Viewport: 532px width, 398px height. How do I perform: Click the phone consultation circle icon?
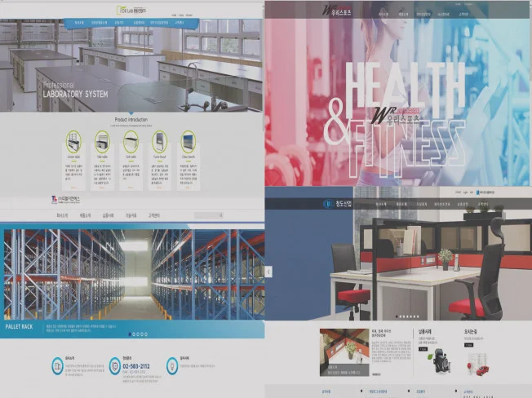(115, 366)
